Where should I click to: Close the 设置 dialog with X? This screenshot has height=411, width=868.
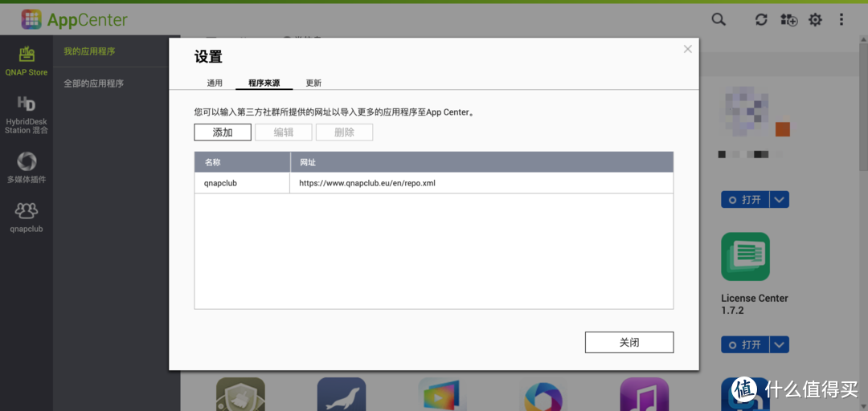(x=687, y=49)
